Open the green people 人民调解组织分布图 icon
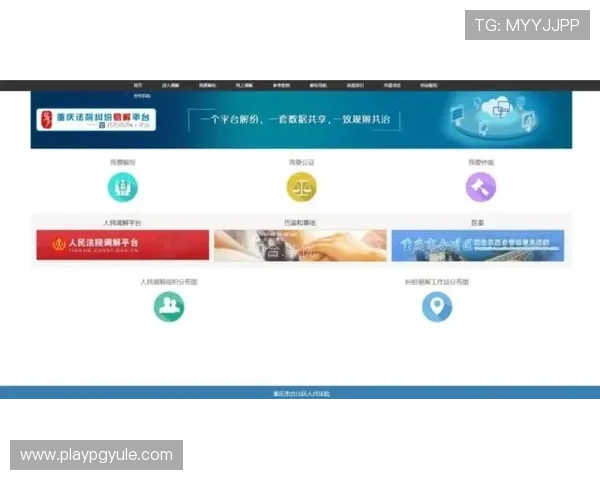600x480 pixels. coord(169,307)
